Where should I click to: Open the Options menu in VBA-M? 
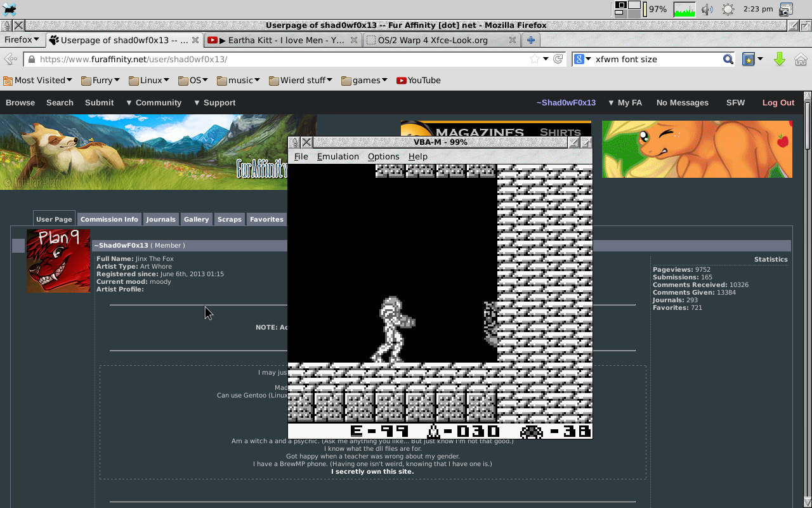click(x=383, y=156)
